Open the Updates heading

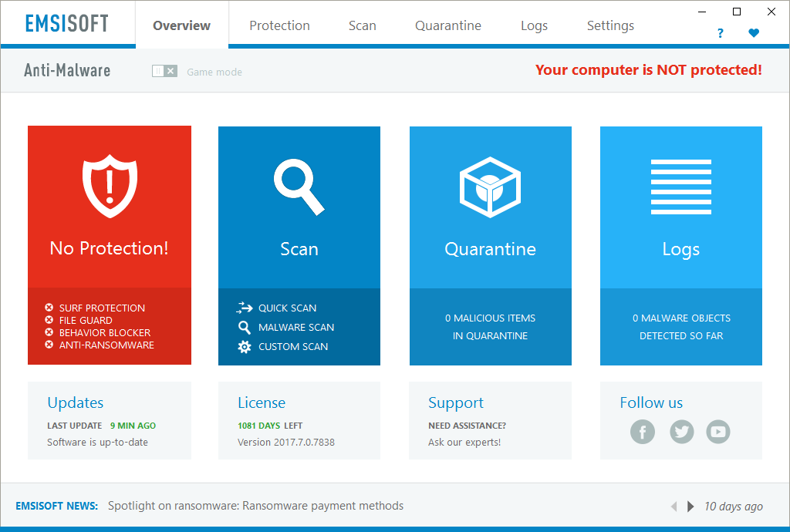pyautogui.click(x=76, y=402)
